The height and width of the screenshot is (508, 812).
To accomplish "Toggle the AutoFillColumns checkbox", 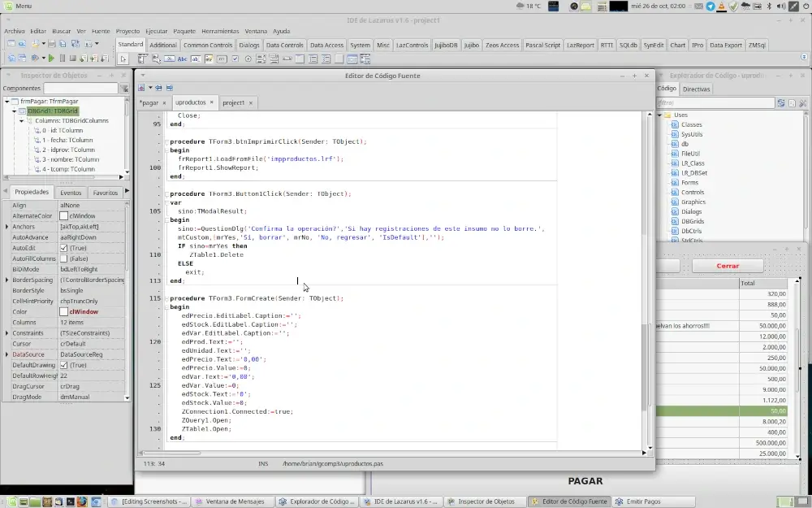I will (63, 258).
